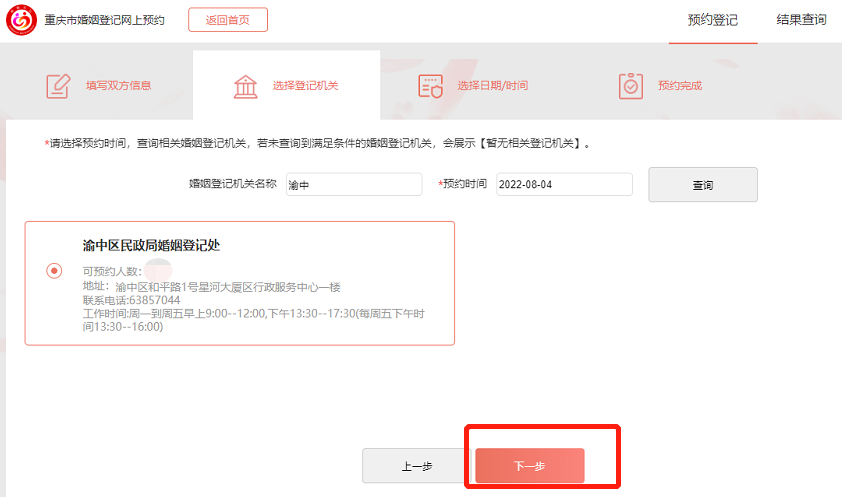
Task: Click the 查询 search button
Action: 703,185
